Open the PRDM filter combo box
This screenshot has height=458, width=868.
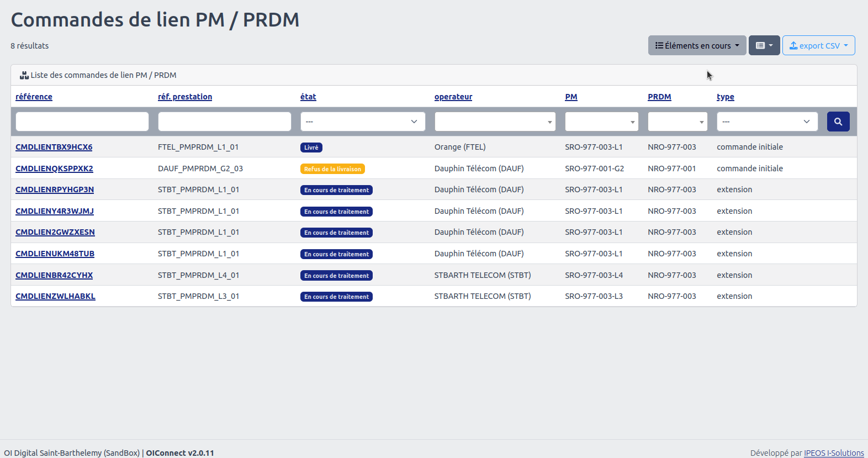pyautogui.click(x=677, y=122)
